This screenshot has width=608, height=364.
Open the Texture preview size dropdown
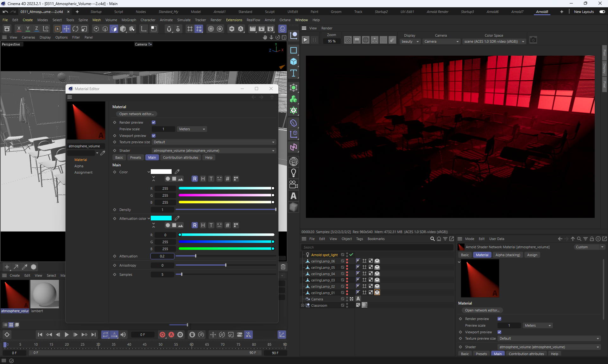tap(214, 142)
